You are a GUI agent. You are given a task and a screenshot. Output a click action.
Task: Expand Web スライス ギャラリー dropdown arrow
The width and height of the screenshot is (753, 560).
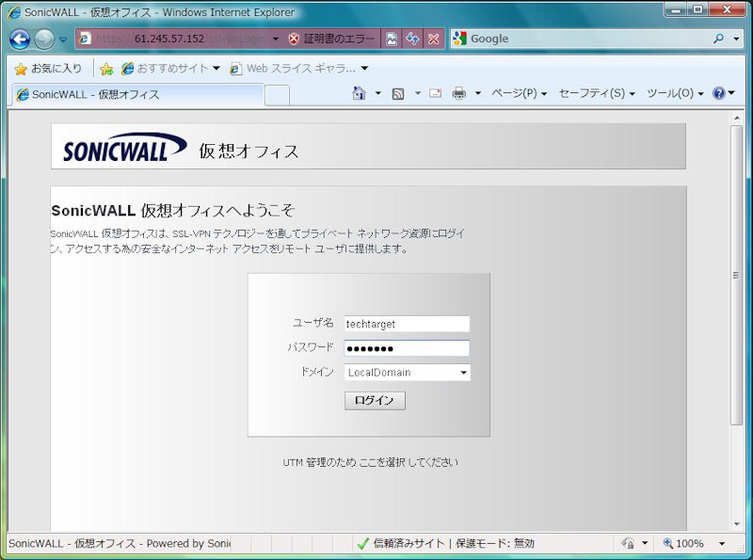click(x=364, y=69)
